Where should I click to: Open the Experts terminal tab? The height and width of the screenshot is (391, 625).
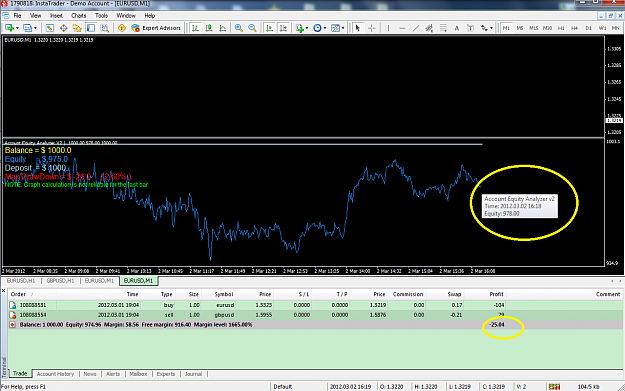pyautogui.click(x=166, y=374)
